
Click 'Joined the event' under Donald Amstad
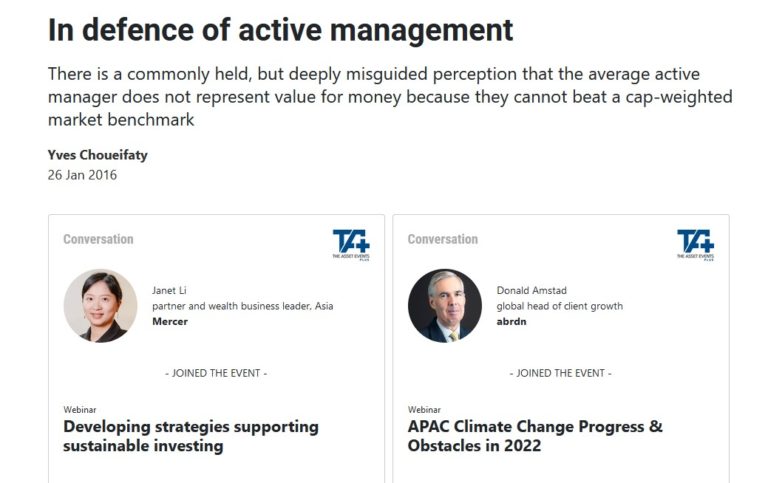560,373
